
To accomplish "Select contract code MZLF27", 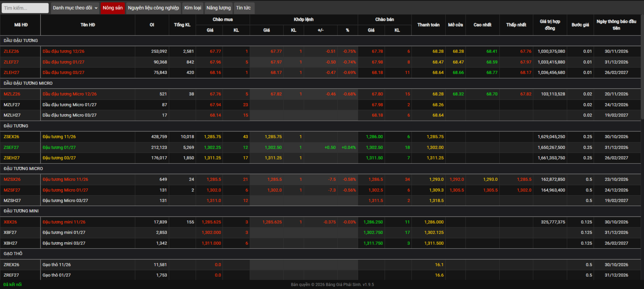I will [x=12, y=105].
